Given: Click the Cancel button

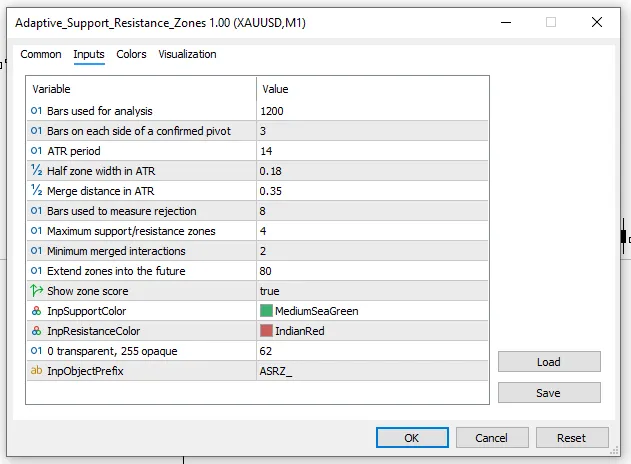Looking at the screenshot, I should pyautogui.click(x=492, y=437).
